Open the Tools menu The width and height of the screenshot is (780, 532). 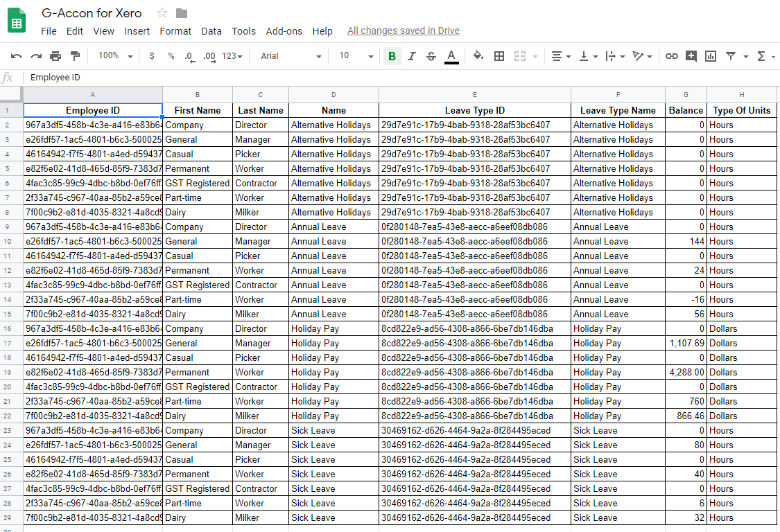point(244,31)
